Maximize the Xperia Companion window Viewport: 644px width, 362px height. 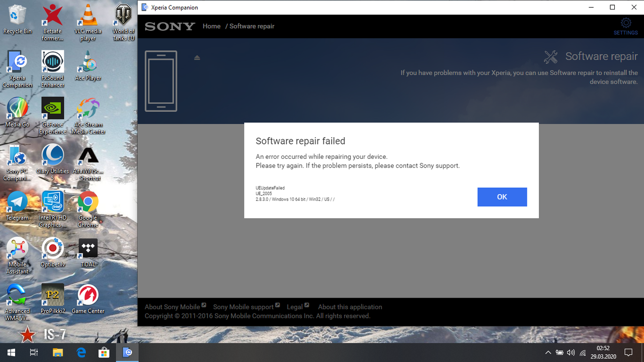click(612, 7)
